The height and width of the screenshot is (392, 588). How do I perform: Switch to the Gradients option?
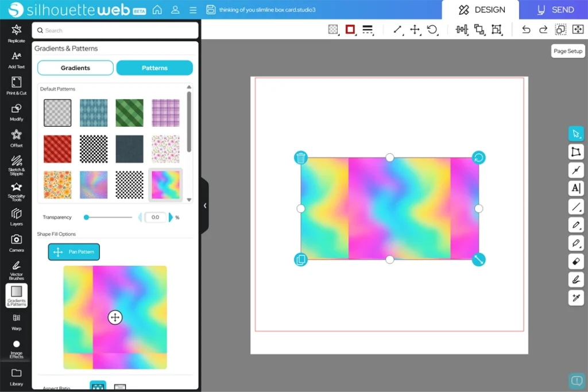click(75, 68)
